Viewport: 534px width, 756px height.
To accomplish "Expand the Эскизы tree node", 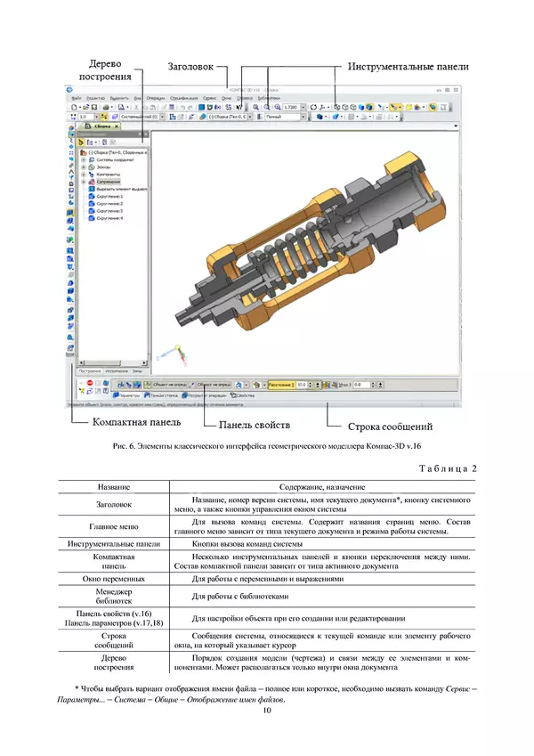I will point(83,167).
